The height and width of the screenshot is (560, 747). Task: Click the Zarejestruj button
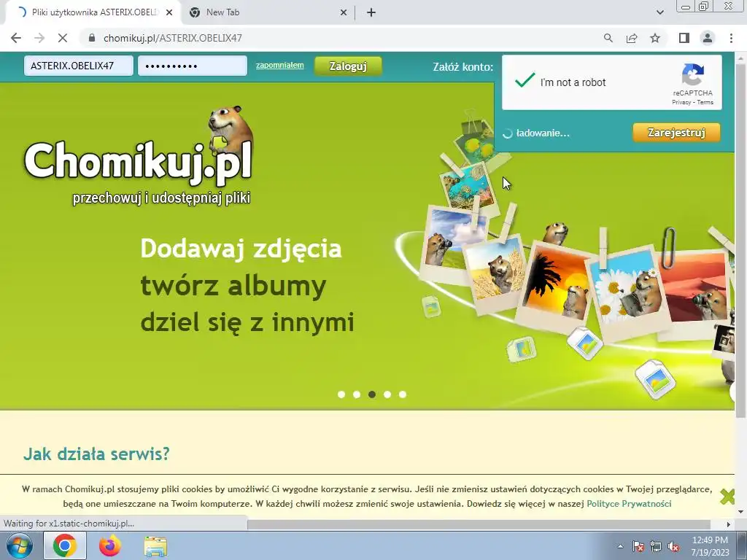point(676,133)
